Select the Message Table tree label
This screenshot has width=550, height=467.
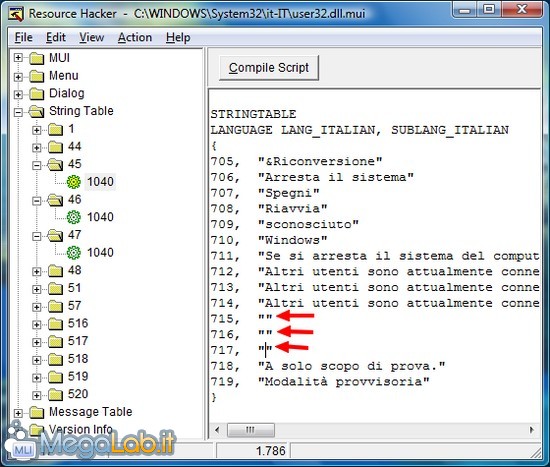click(x=91, y=412)
